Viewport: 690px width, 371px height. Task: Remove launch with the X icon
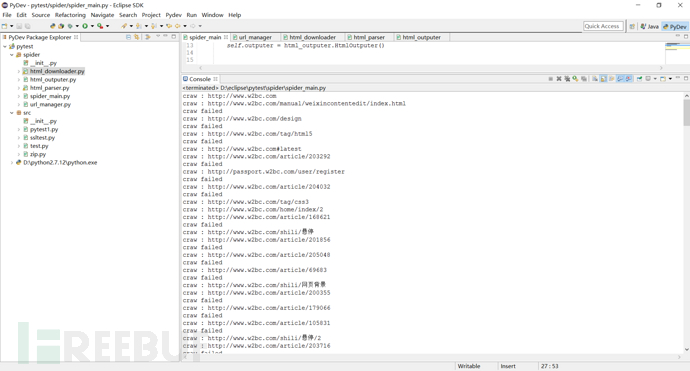(x=559, y=79)
